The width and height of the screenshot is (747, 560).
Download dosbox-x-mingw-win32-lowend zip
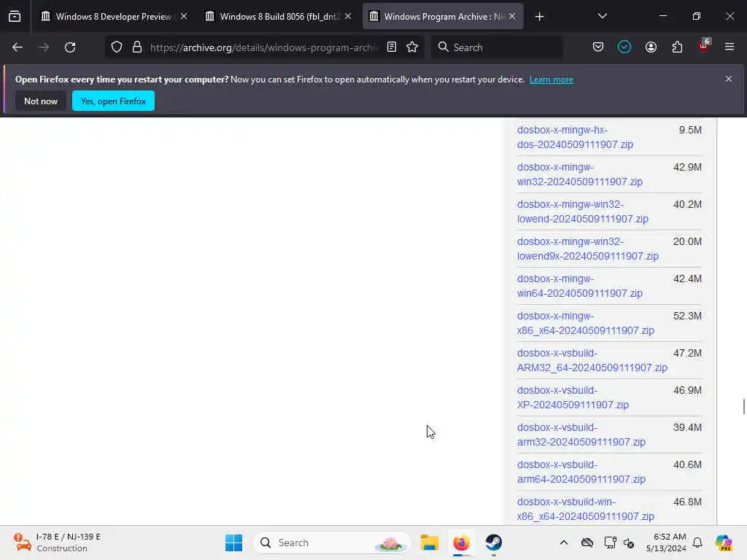pos(583,211)
